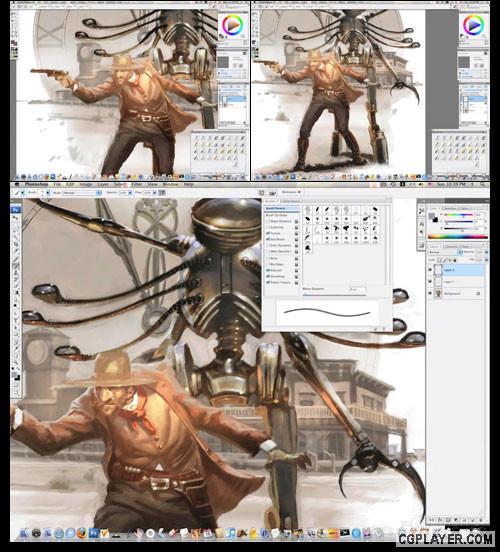Click the red channel slider in Color panel

point(458,214)
